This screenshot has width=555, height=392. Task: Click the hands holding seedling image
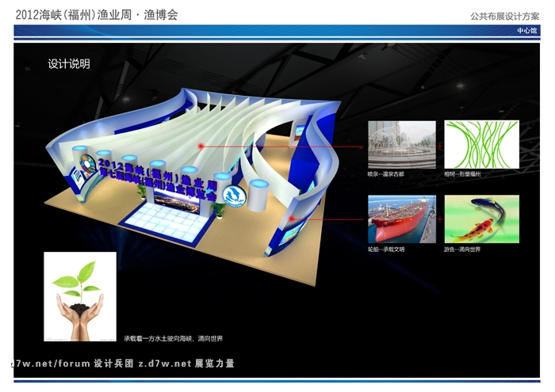[x=80, y=297]
